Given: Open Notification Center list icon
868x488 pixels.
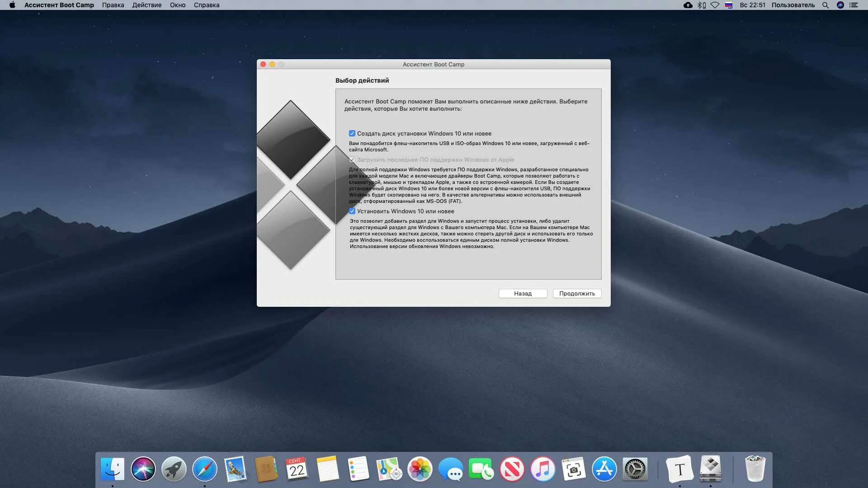Looking at the screenshot, I should (x=854, y=5).
